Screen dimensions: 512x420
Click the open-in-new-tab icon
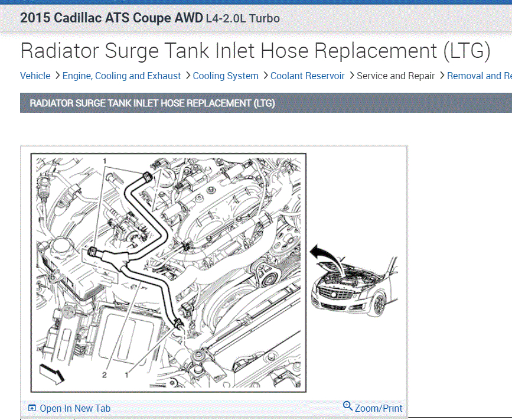32,408
